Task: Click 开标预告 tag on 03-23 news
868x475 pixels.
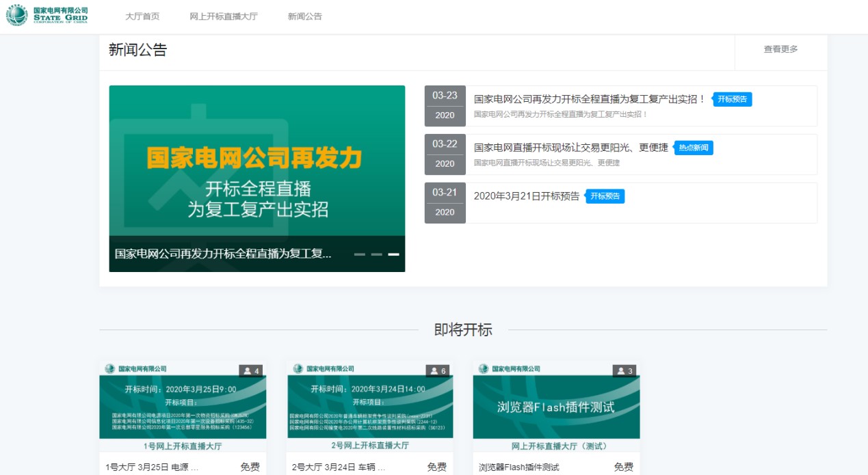Action: [x=733, y=99]
